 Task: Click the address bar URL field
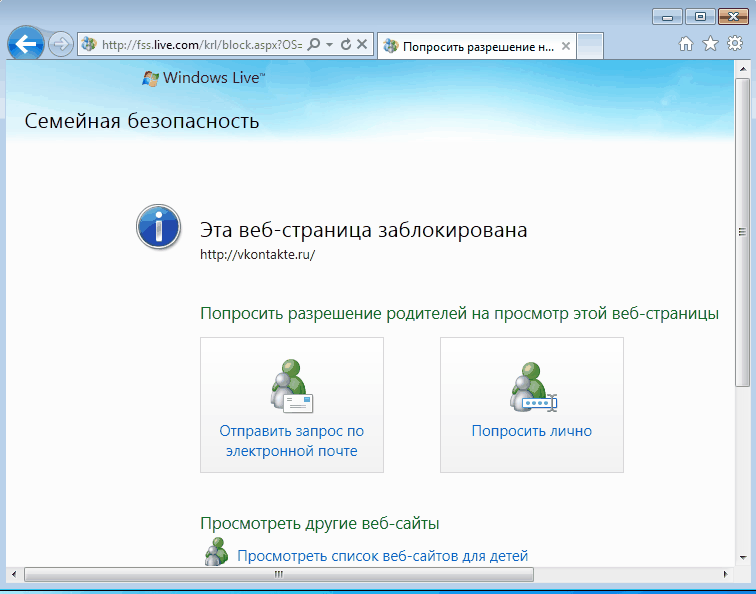(202, 45)
